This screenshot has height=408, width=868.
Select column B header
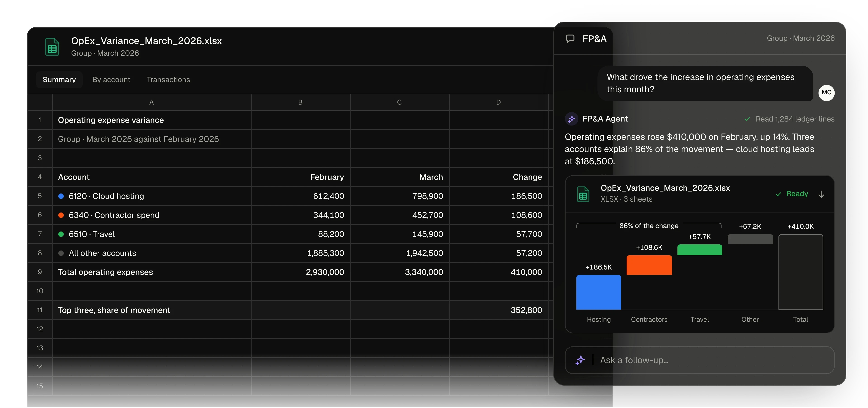[300, 102]
